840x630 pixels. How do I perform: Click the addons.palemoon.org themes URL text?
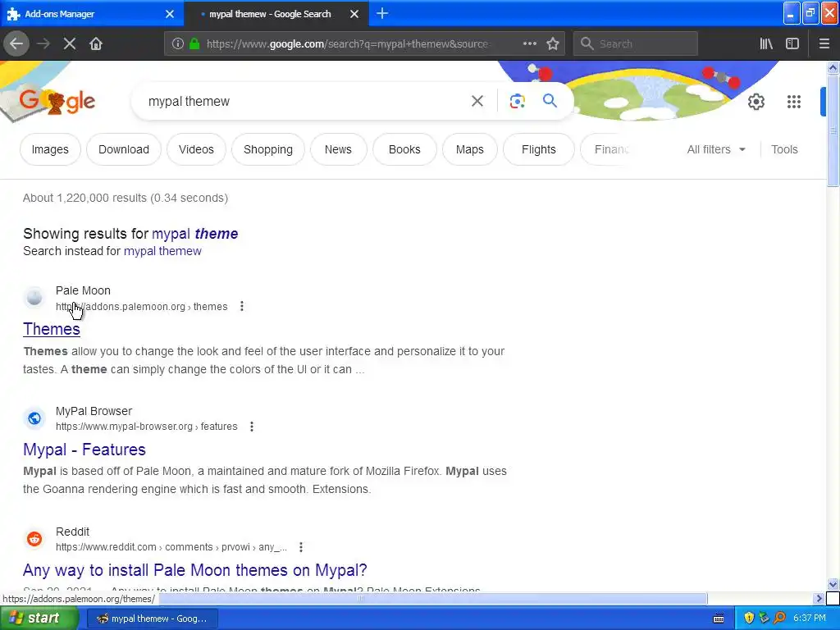141,307
